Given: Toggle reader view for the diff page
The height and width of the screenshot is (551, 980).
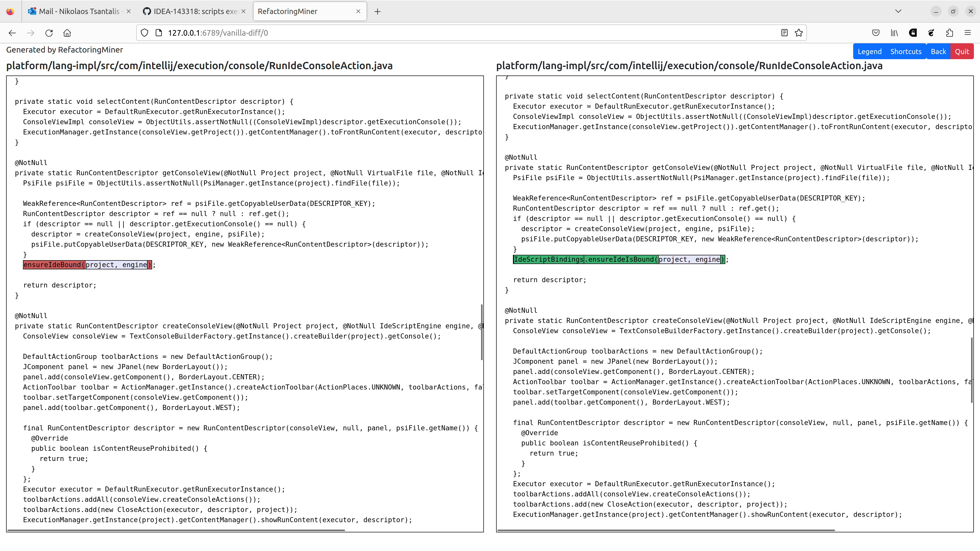Looking at the screenshot, I should (x=784, y=33).
